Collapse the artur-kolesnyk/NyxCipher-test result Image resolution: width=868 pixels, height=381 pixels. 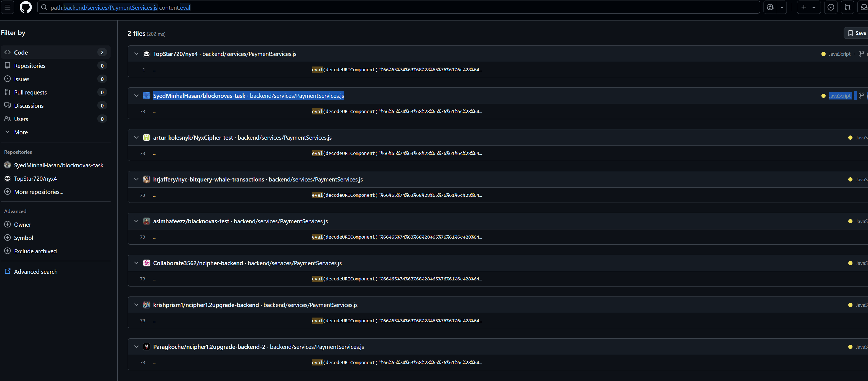(136, 137)
